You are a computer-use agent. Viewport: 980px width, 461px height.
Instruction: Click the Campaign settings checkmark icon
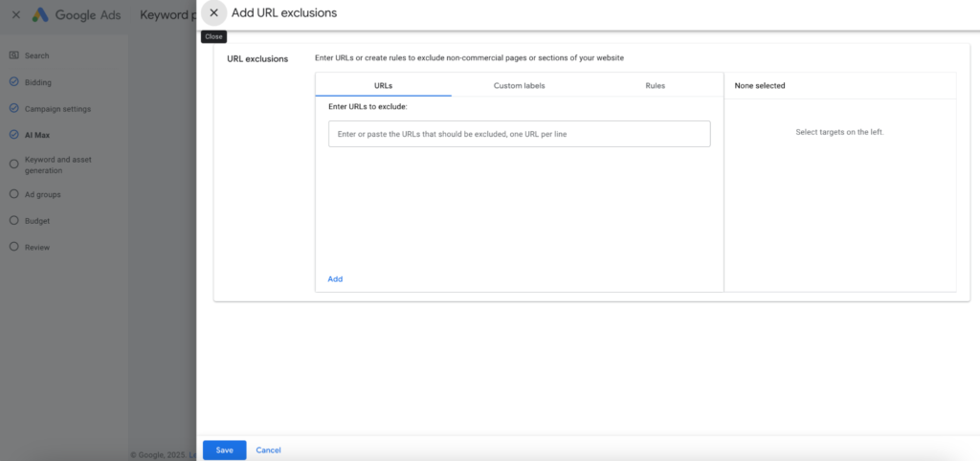click(x=13, y=109)
